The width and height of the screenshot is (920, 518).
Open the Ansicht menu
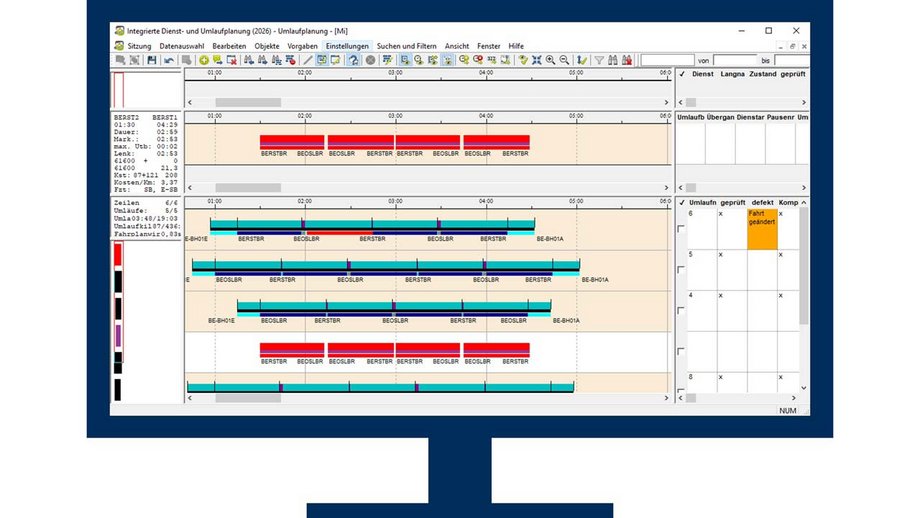[456, 46]
